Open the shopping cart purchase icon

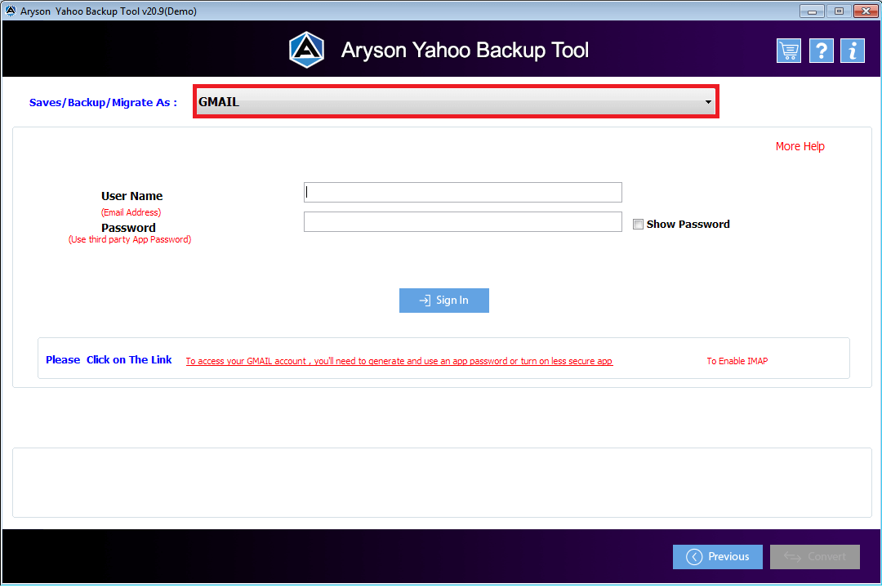pyautogui.click(x=789, y=51)
